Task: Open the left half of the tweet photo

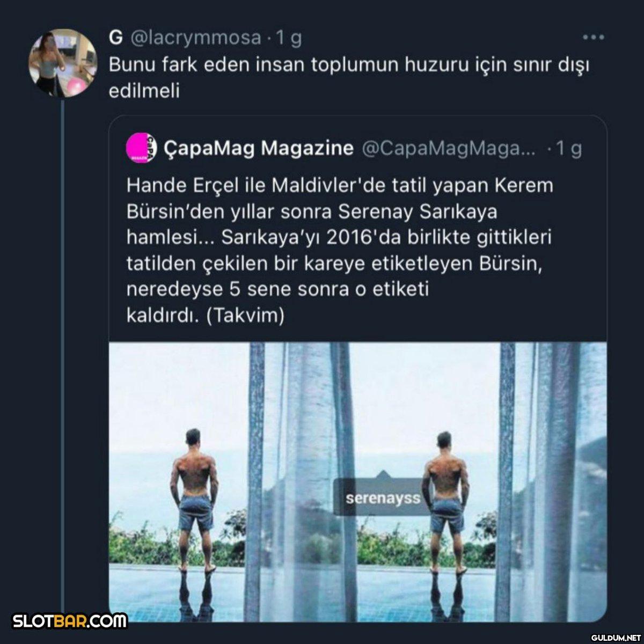Action: [234, 481]
